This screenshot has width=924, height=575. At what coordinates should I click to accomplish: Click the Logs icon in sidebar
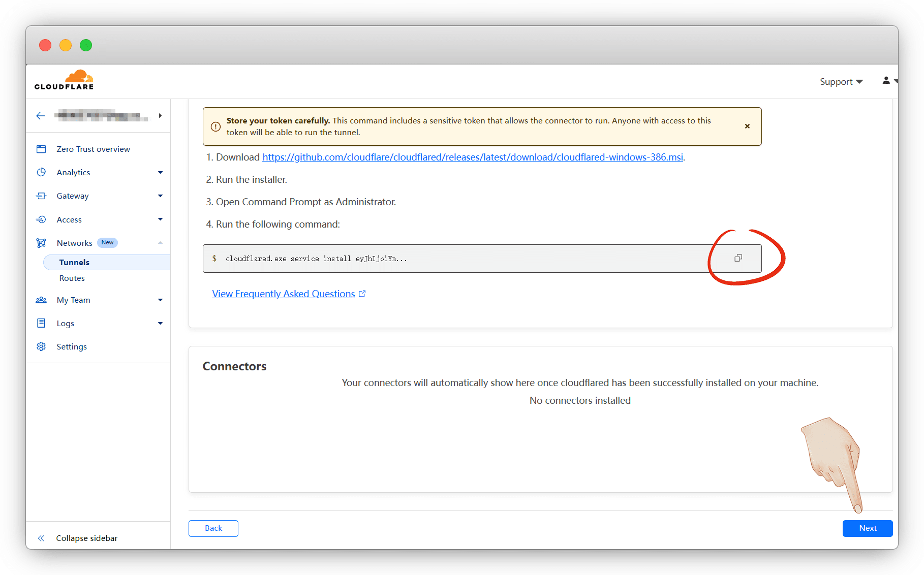point(41,323)
